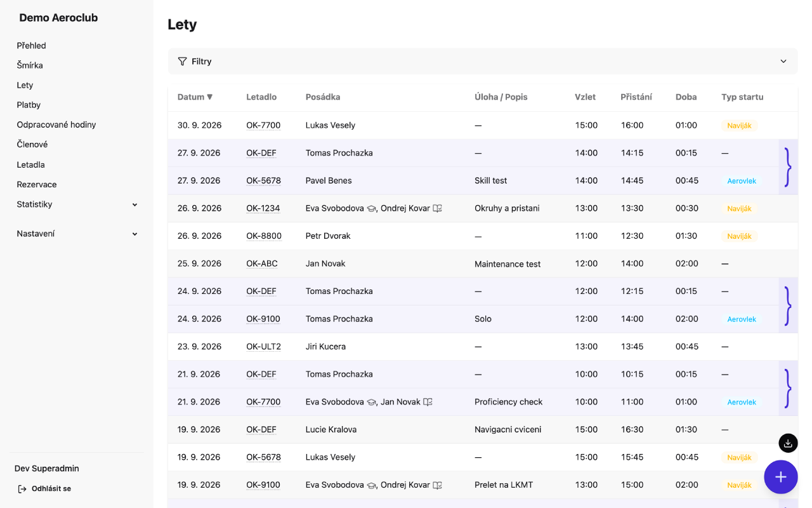Click date 30. 9. 2026
The width and height of the screenshot is (812, 508).
pyautogui.click(x=199, y=126)
